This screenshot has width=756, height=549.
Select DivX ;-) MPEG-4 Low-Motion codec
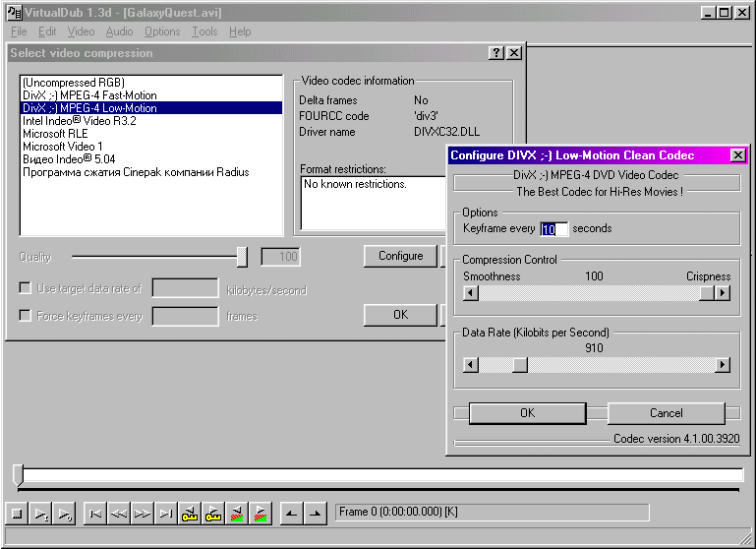pyautogui.click(x=151, y=108)
